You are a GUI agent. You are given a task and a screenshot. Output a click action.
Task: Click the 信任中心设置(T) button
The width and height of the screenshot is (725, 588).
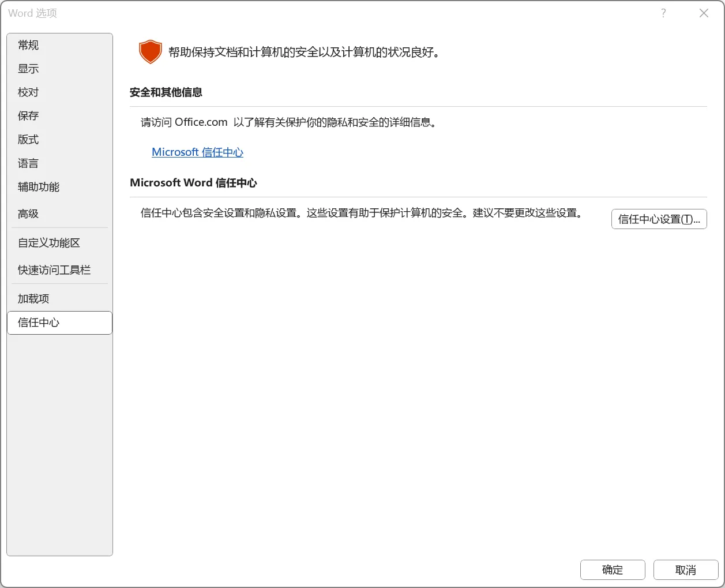659,219
